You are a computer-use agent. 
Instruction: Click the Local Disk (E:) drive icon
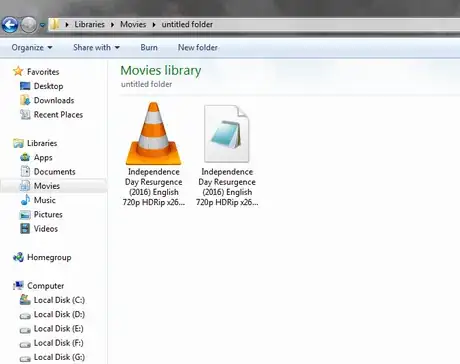click(25, 330)
